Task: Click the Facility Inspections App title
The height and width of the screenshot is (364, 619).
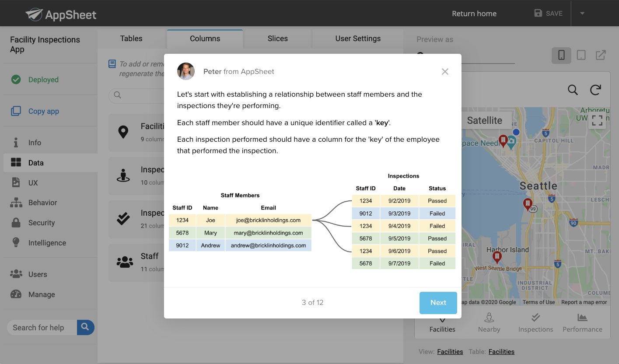Action: 45,44
